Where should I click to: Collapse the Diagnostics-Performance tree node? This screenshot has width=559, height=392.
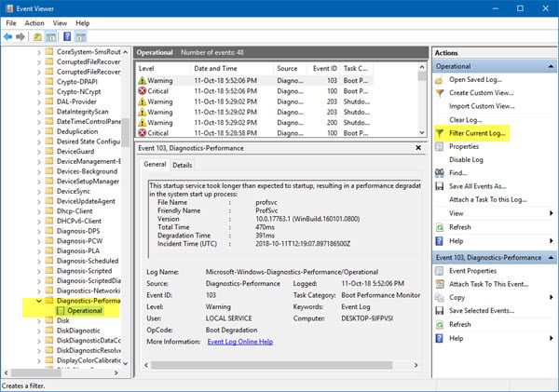point(39,301)
